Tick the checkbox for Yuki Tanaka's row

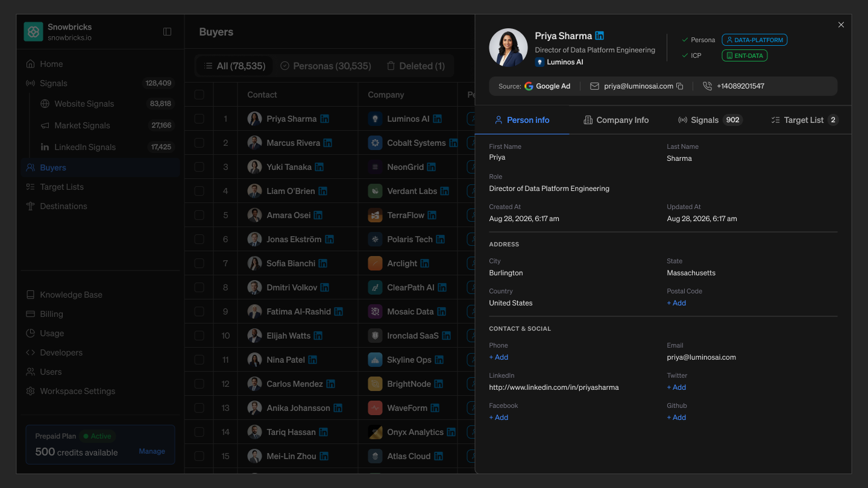pos(199,167)
